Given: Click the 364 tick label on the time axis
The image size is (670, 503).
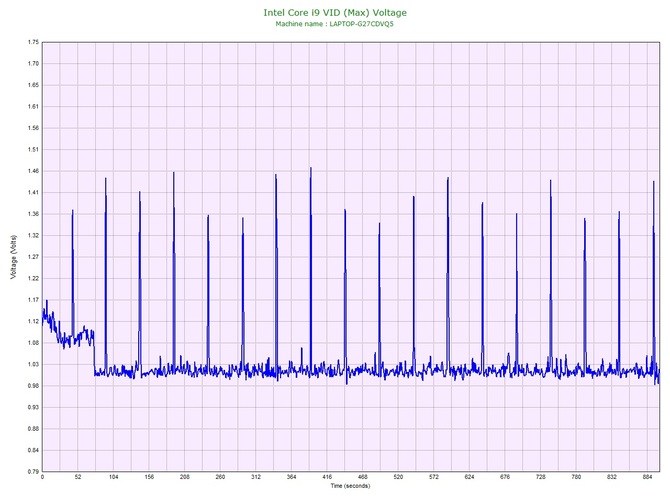Looking at the screenshot, I should (x=291, y=477).
